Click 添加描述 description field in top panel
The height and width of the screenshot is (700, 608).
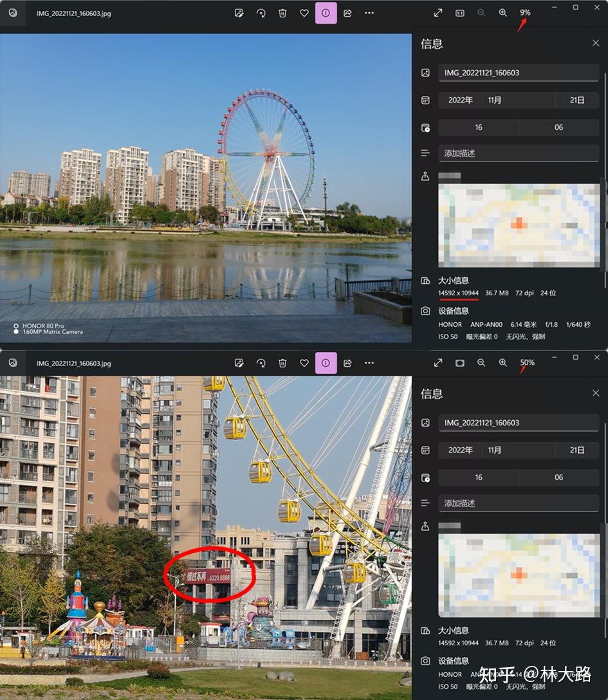pos(519,154)
